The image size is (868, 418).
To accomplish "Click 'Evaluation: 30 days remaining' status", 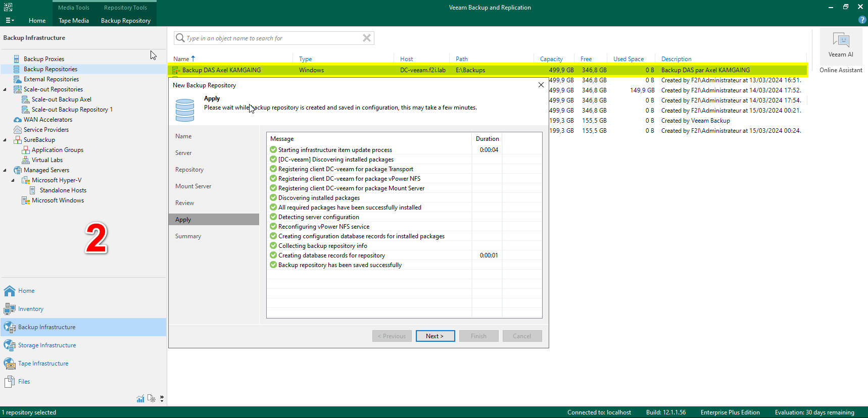I will tap(814, 412).
